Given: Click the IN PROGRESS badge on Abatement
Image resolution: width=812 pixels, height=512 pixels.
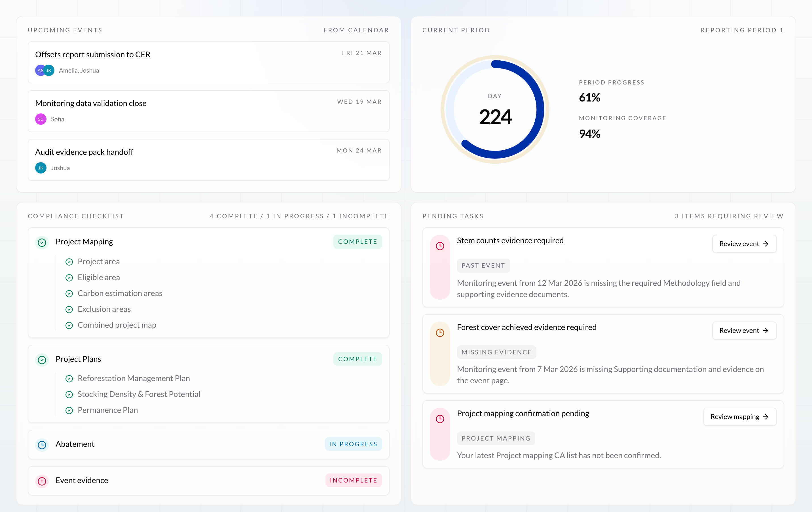Looking at the screenshot, I should click(353, 444).
